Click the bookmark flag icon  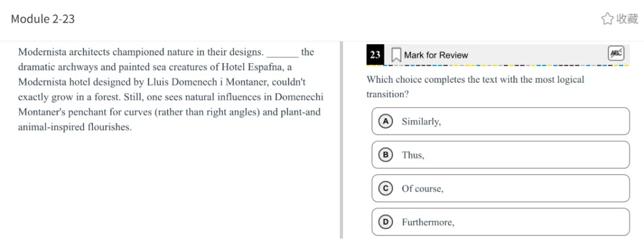396,55
